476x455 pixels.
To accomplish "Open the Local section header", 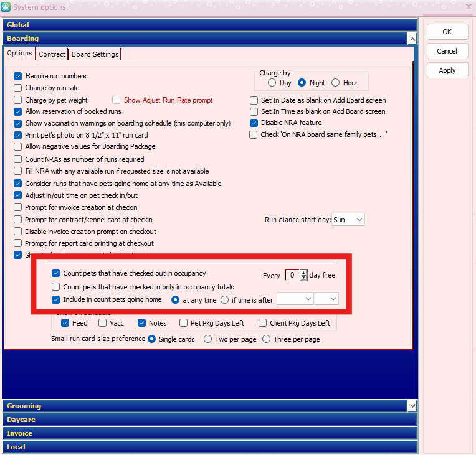I will point(210,447).
